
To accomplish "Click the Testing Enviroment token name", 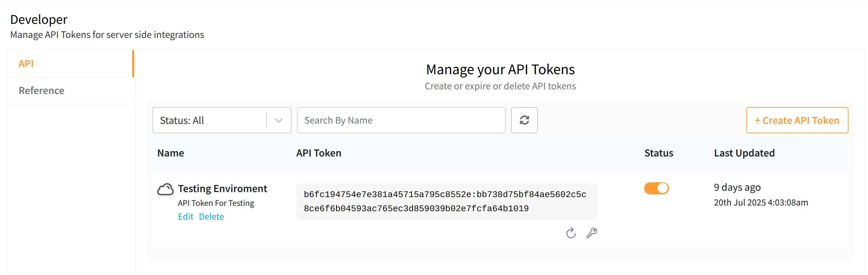I will pyautogui.click(x=222, y=189).
